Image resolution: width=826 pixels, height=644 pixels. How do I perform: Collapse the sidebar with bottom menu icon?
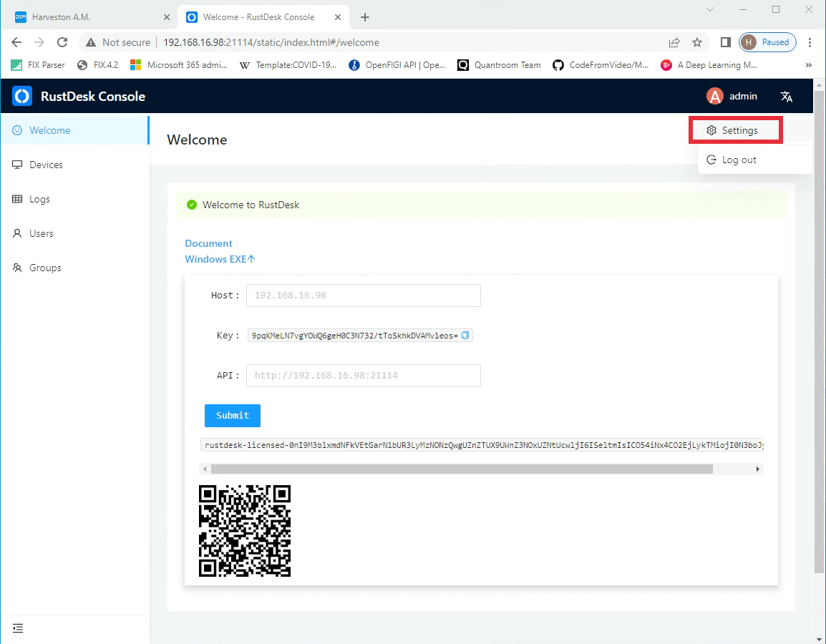18,628
